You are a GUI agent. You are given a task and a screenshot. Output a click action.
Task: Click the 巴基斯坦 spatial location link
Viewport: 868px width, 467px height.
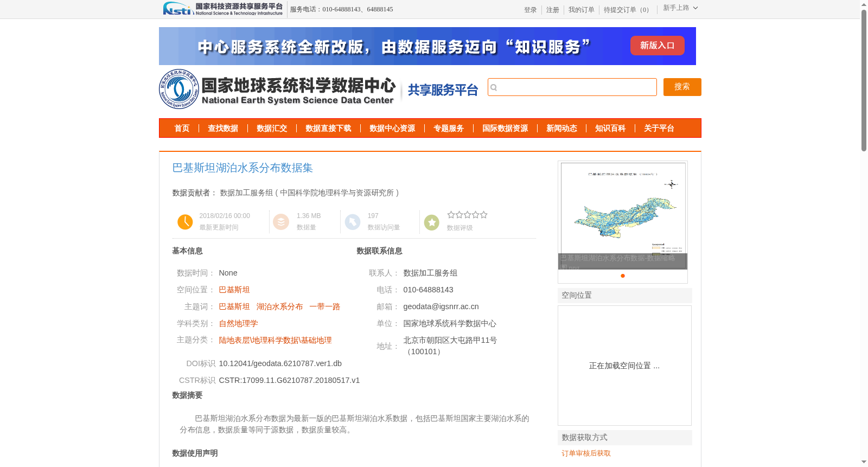234,290
